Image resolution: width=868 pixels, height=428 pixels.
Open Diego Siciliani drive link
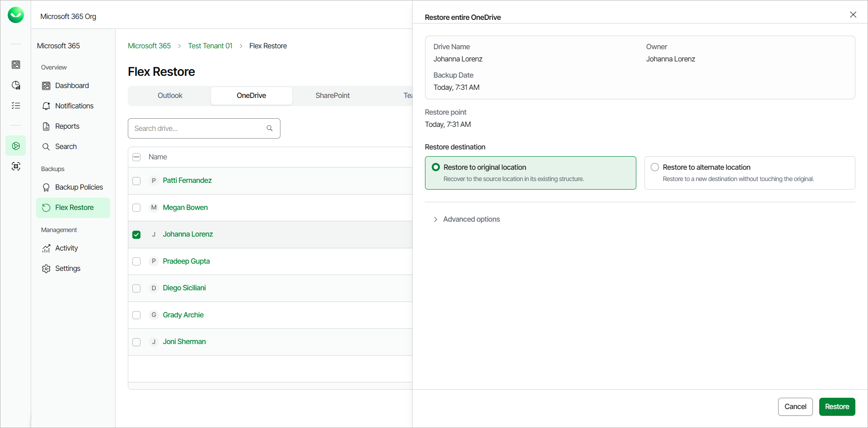(x=184, y=288)
